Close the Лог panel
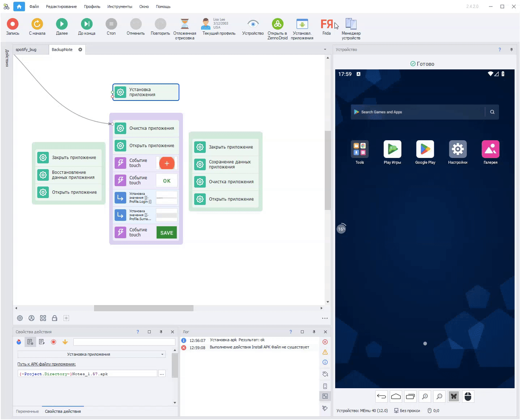Viewport: 520px width, 420px height. pos(325,332)
